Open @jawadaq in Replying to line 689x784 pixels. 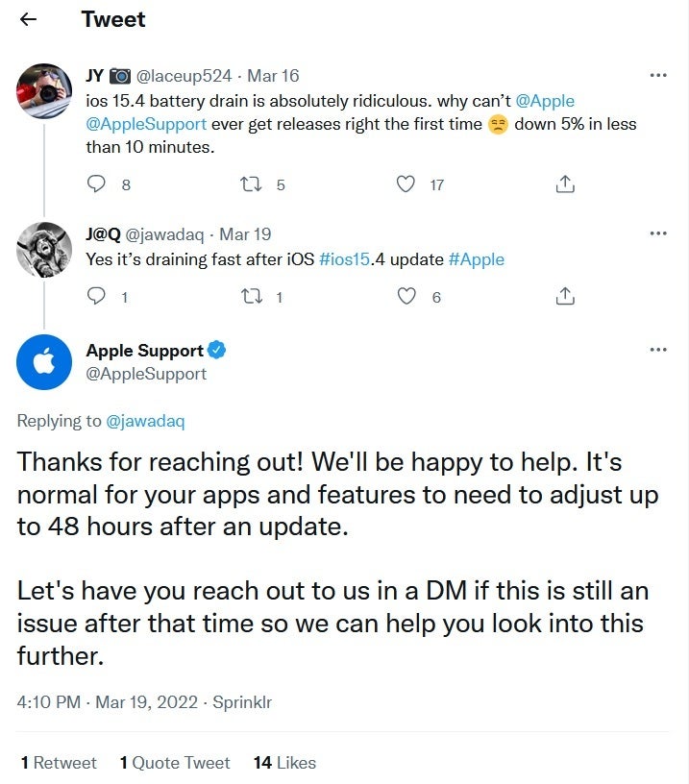[145, 421]
